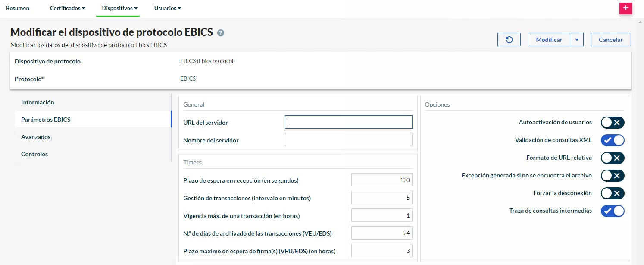Click the help question mark icon

tap(221, 33)
